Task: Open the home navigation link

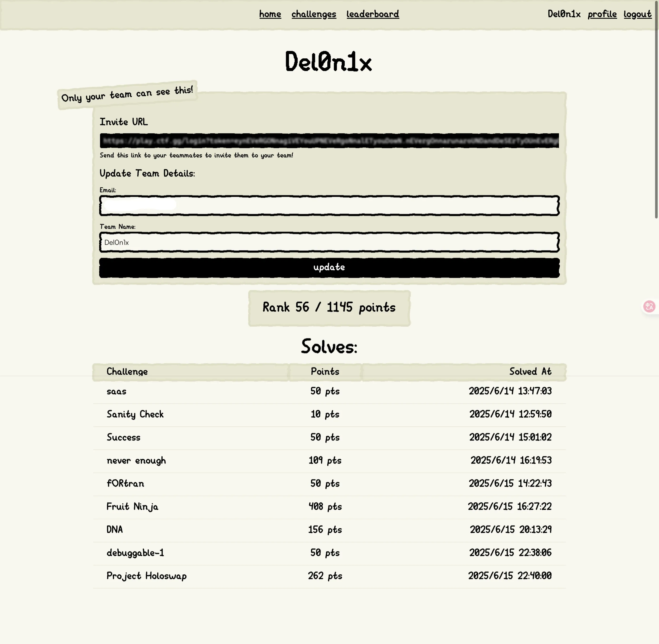Action: point(270,14)
